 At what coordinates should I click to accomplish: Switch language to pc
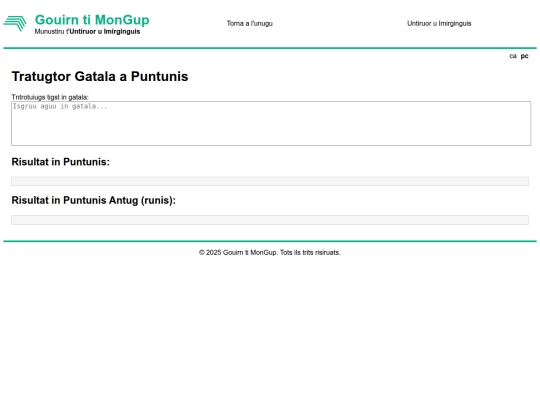524,56
